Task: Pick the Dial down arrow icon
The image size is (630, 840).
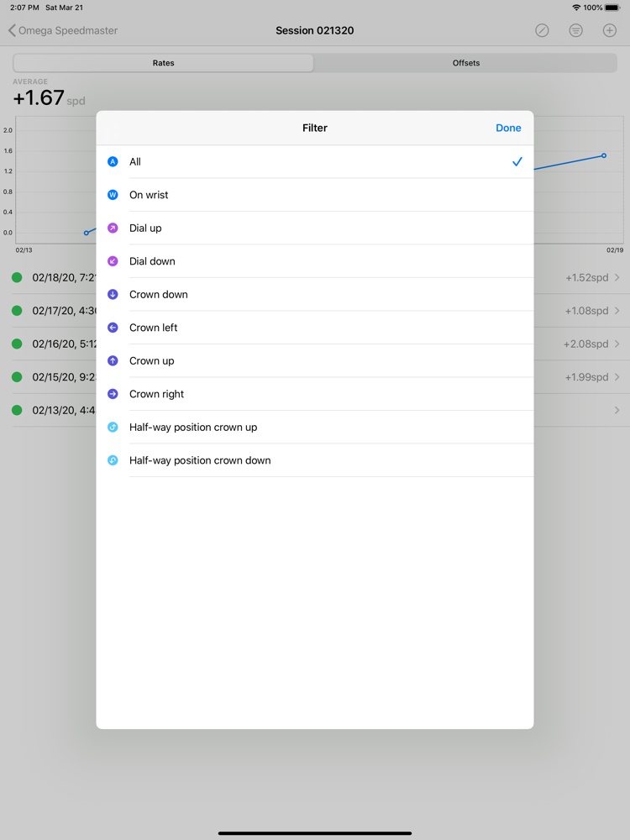Action: (113, 261)
